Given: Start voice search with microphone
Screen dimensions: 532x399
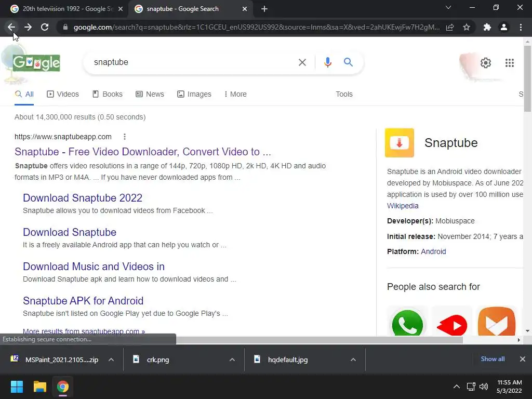Looking at the screenshot, I should coord(327,62).
